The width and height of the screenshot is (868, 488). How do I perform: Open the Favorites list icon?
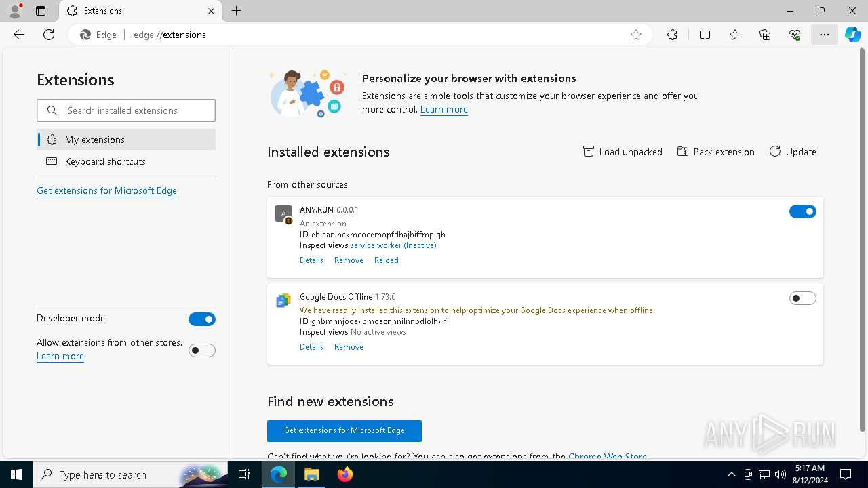[x=735, y=35]
